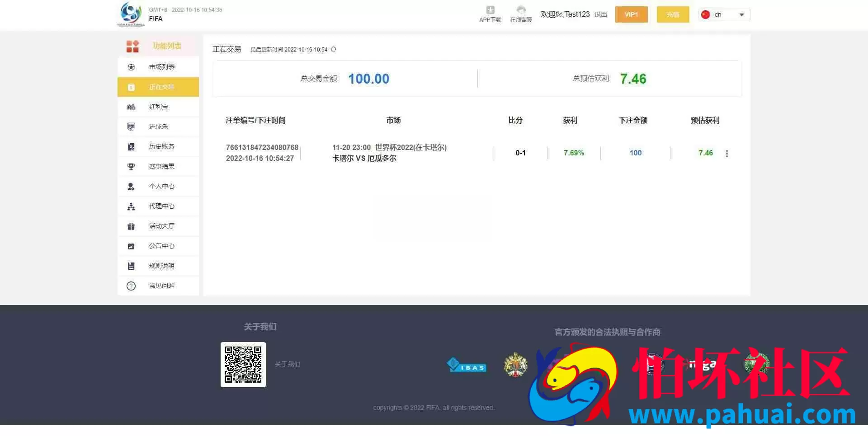Click the 代理中心 hierarchy icon
Viewport: 868px width, 436px height.
click(131, 206)
